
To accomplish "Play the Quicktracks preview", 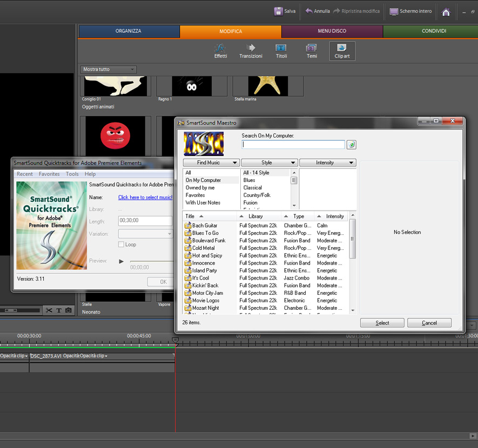I will (x=122, y=261).
